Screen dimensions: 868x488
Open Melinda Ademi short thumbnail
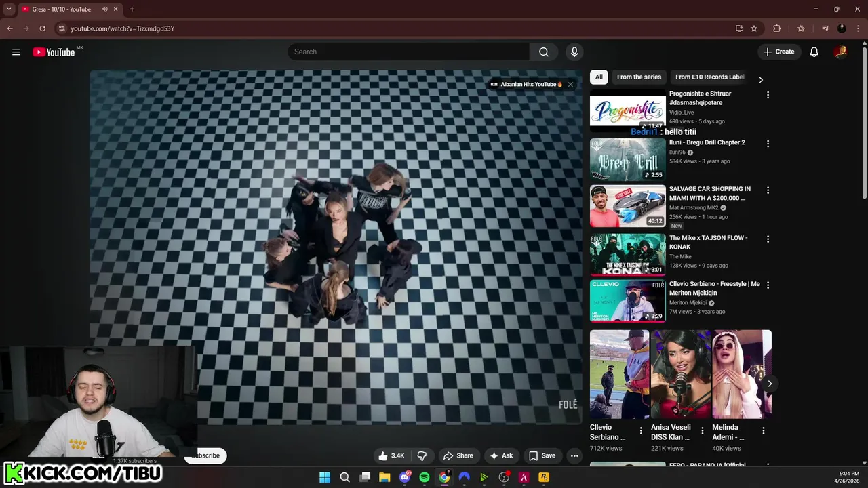click(x=741, y=374)
